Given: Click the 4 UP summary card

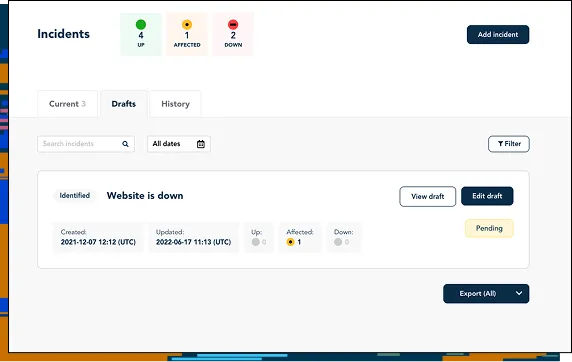Looking at the screenshot, I should point(141,34).
